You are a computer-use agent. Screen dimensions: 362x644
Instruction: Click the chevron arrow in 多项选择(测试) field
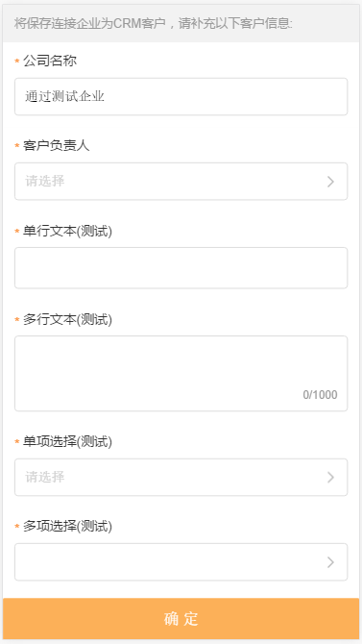pos(330,562)
